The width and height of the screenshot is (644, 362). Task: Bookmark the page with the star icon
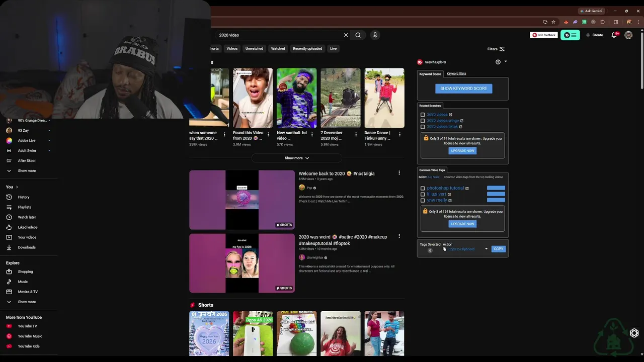point(553,22)
